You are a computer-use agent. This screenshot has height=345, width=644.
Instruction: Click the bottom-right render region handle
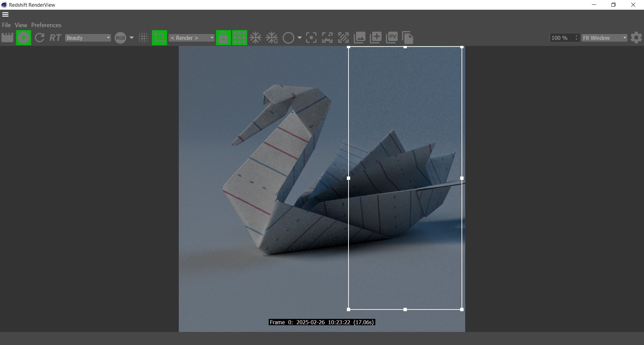point(462,309)
